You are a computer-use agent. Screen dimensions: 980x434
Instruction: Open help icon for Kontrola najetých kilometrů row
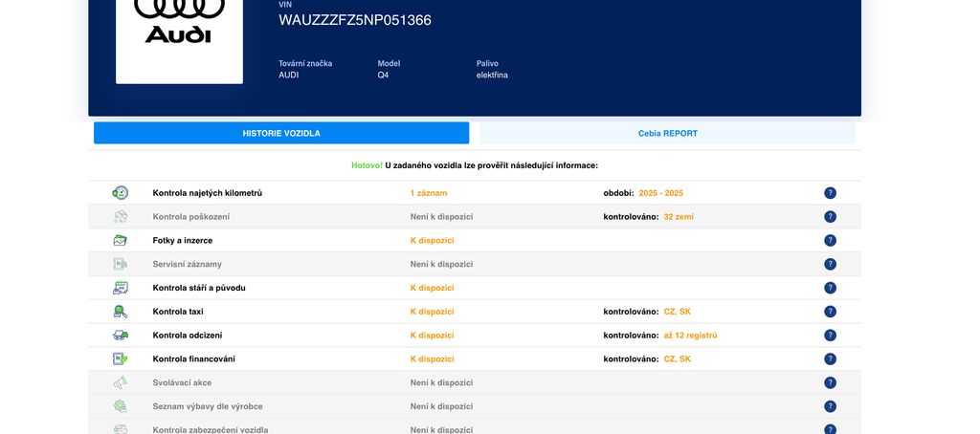[x=830, y=193]
